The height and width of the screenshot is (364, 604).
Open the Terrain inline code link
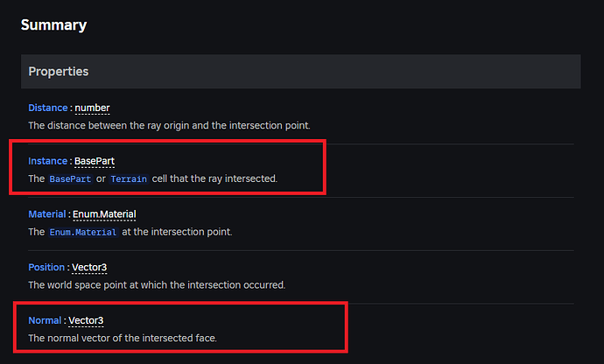pyautogui.click(x=128, y=178)
